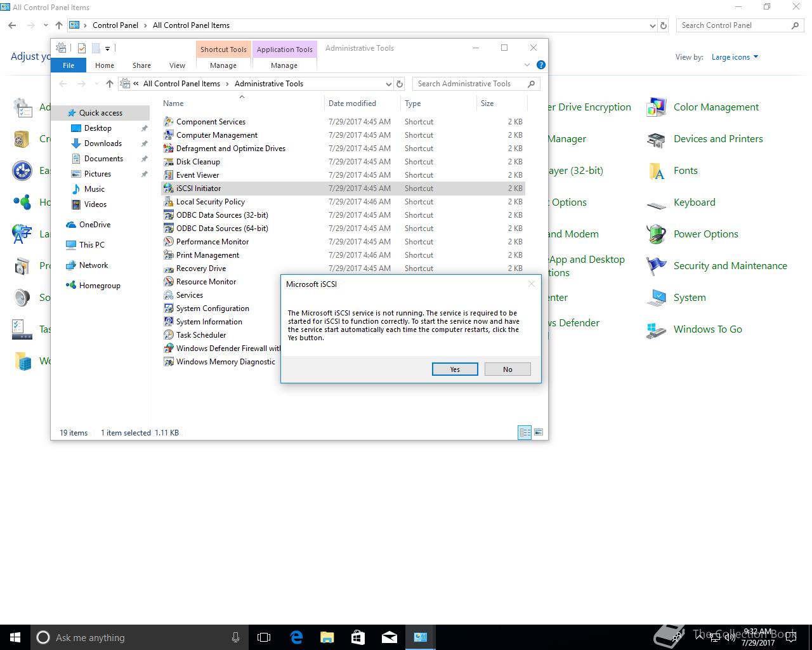Image resolution: width=812 pixels, height=650 pixels.
Task: Select the Disk Cleanup icon
Action: (168, 161)
